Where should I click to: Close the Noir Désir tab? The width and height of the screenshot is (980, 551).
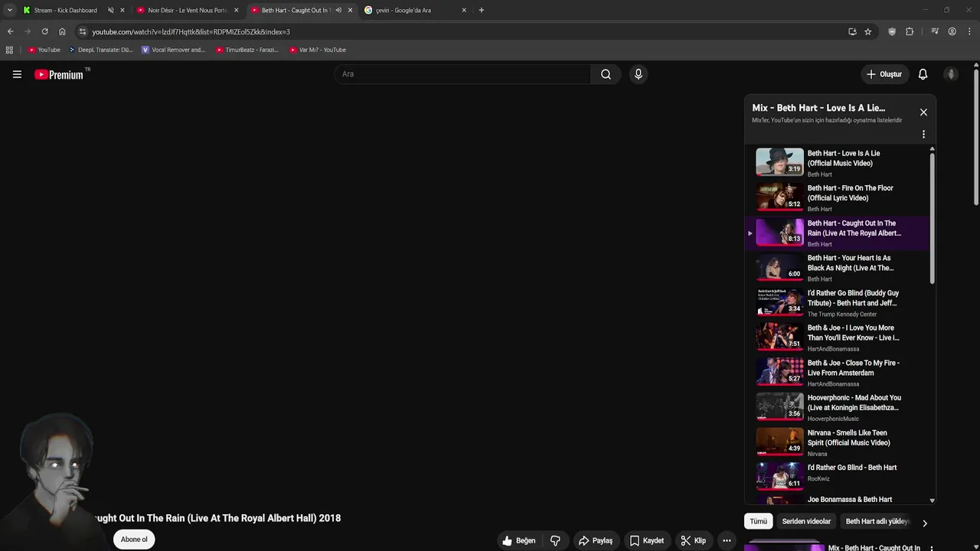236,10
